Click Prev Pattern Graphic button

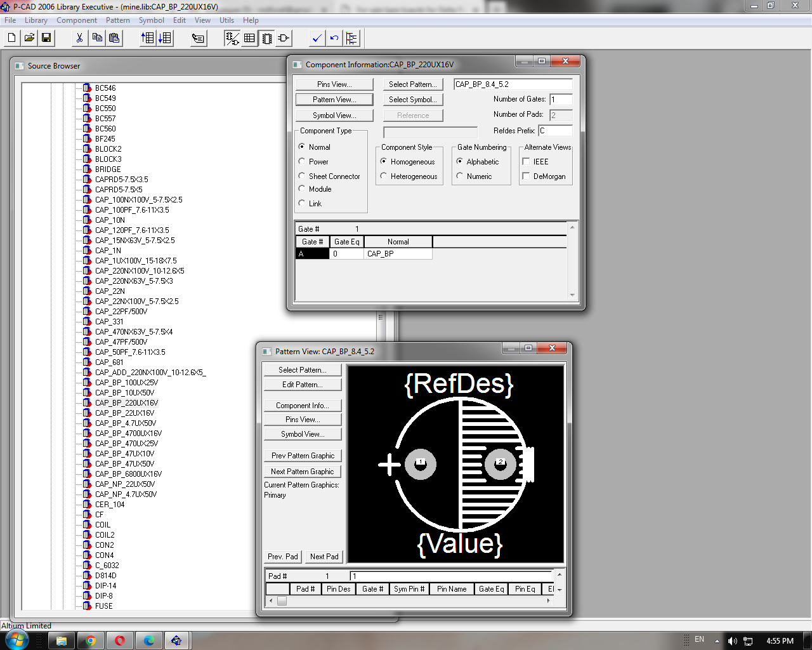coord(303,456)
